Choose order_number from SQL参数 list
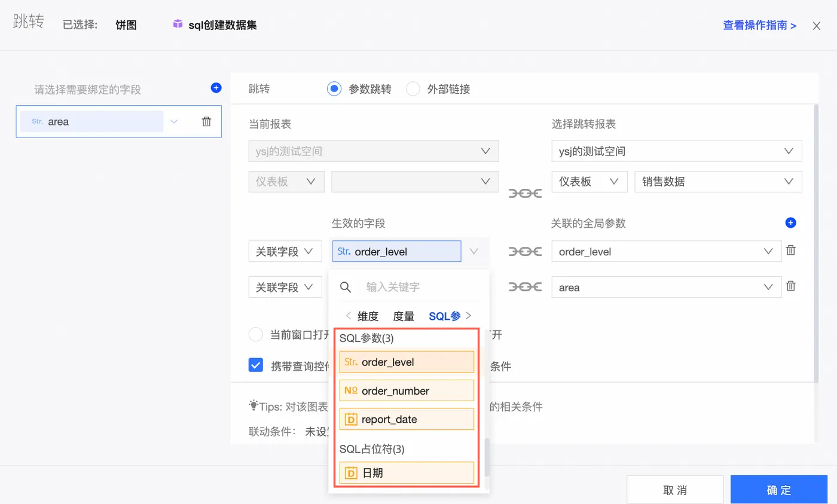Screen dimensions: 837x504 point(407,390)
